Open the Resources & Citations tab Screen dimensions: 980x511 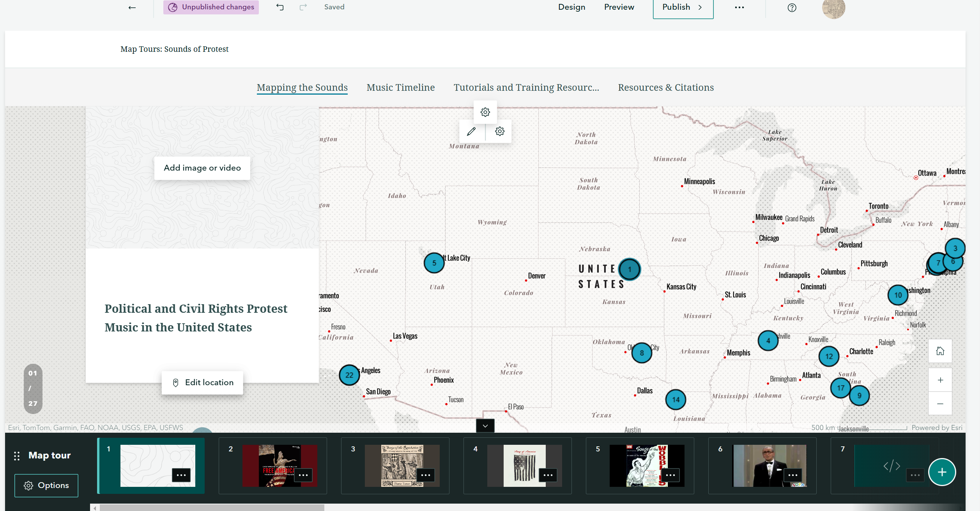point(665,87)
